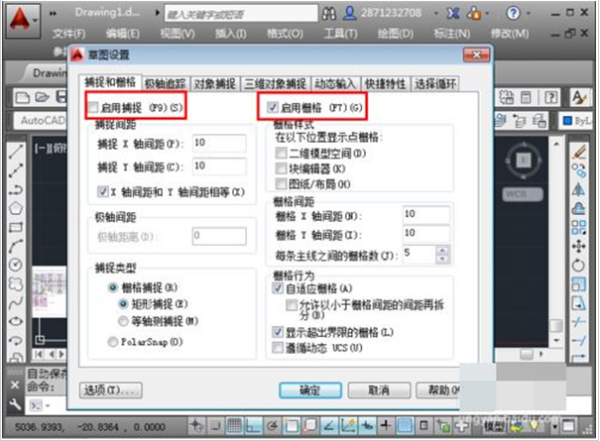Switch to the 动态输入 tab

tap(335, 83)
